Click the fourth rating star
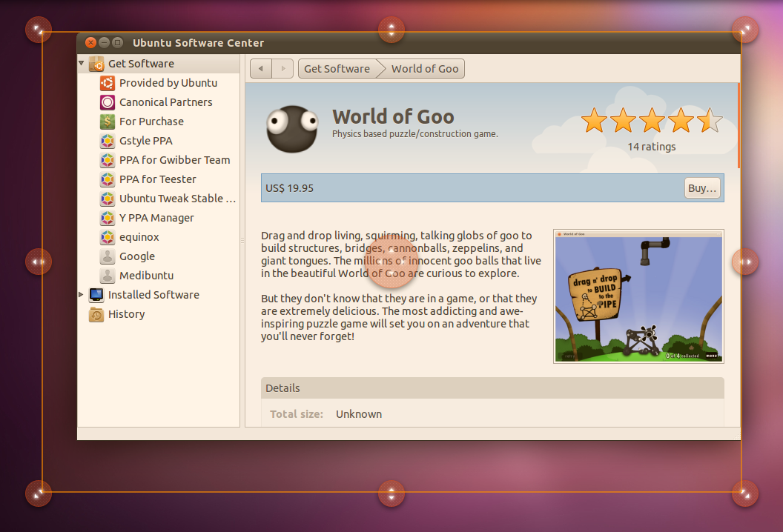 680,120
